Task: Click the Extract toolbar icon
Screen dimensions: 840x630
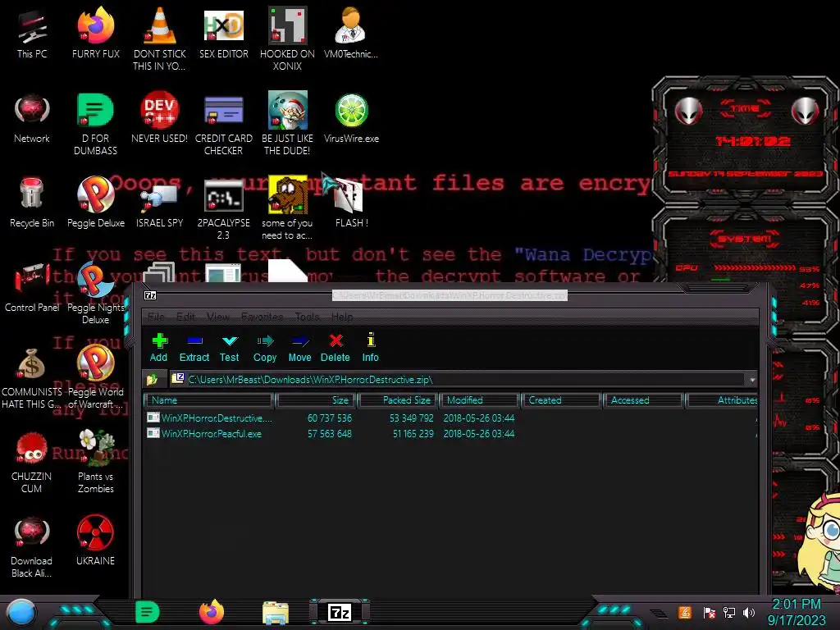Action: coord(194,347)
